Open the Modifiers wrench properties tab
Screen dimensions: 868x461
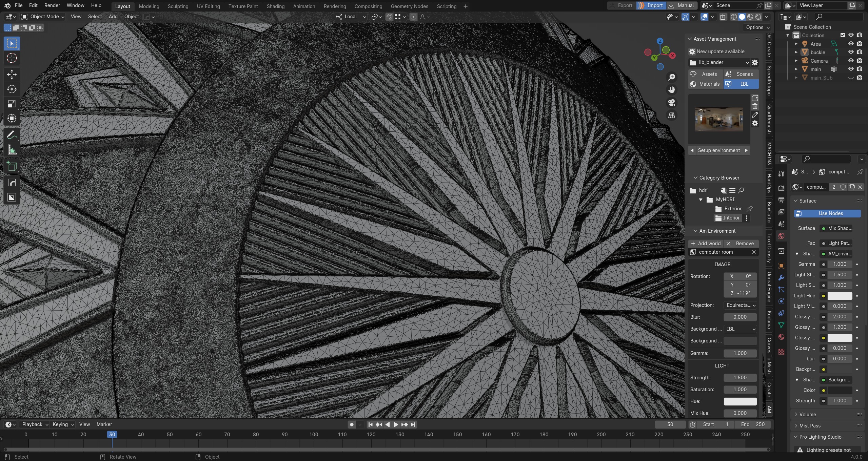[782, 278]
